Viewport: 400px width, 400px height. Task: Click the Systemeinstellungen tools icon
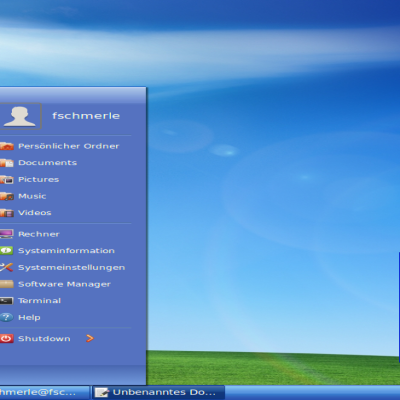7,267
